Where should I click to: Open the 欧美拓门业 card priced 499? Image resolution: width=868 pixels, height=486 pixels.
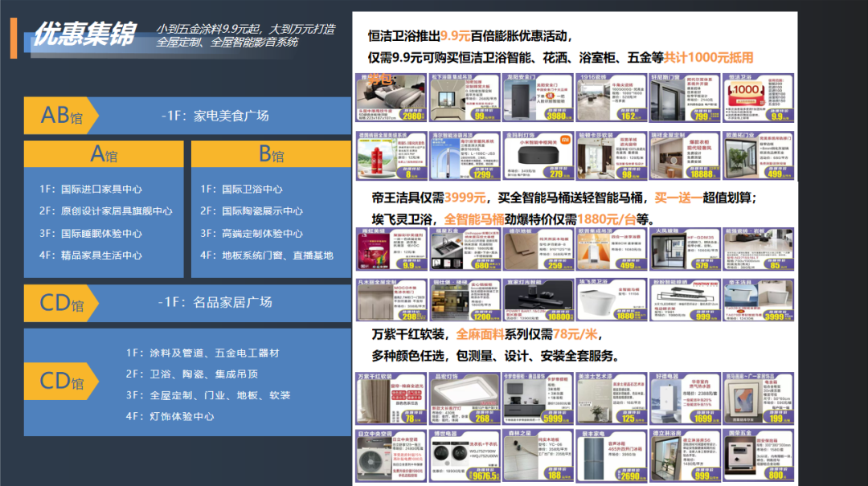click(x=759, y=156)
